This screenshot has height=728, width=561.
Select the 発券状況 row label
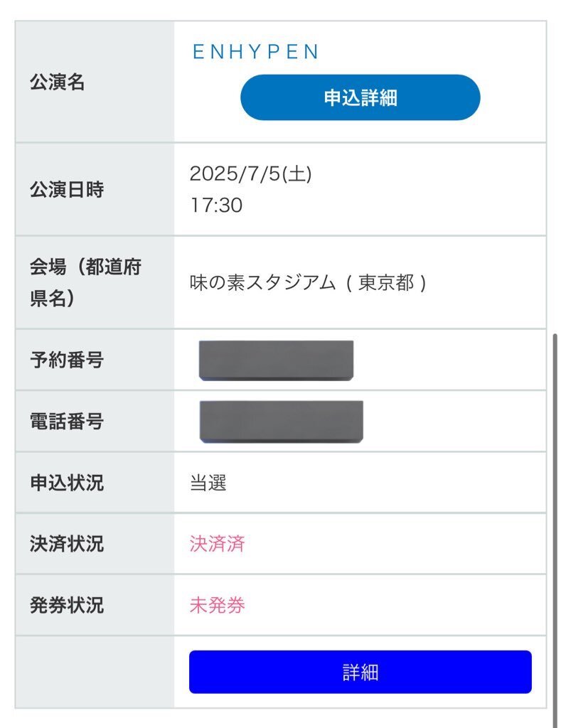point(66,605)
